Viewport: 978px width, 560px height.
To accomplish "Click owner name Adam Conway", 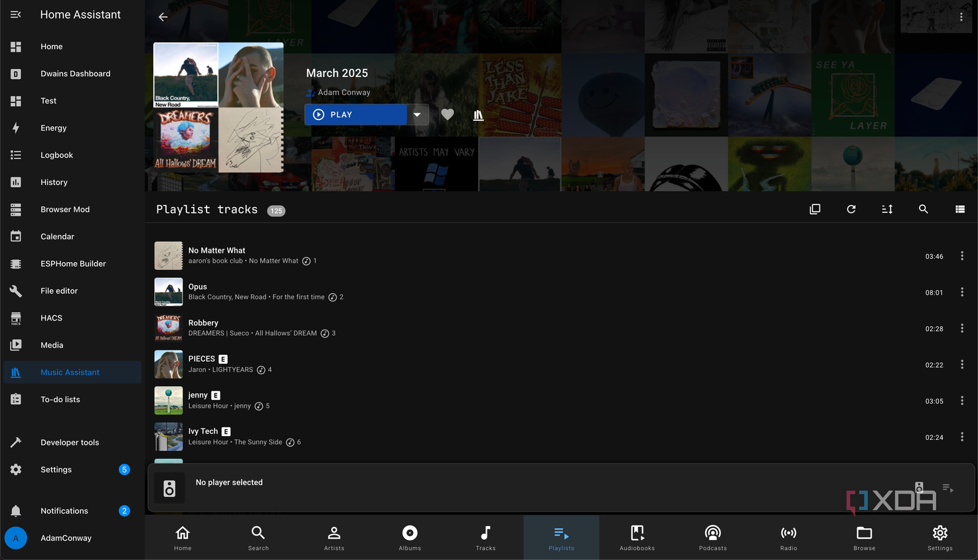I will click(344, 92).
